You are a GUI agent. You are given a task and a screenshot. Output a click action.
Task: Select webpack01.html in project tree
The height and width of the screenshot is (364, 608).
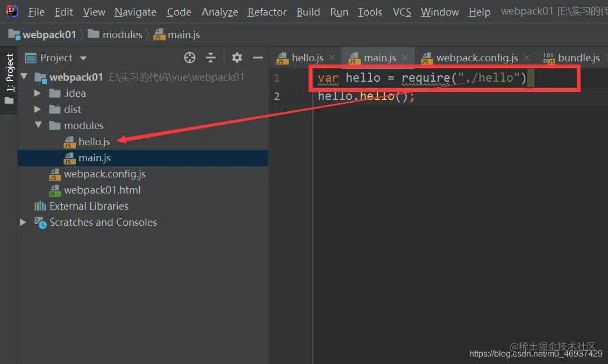coord(143,190)
